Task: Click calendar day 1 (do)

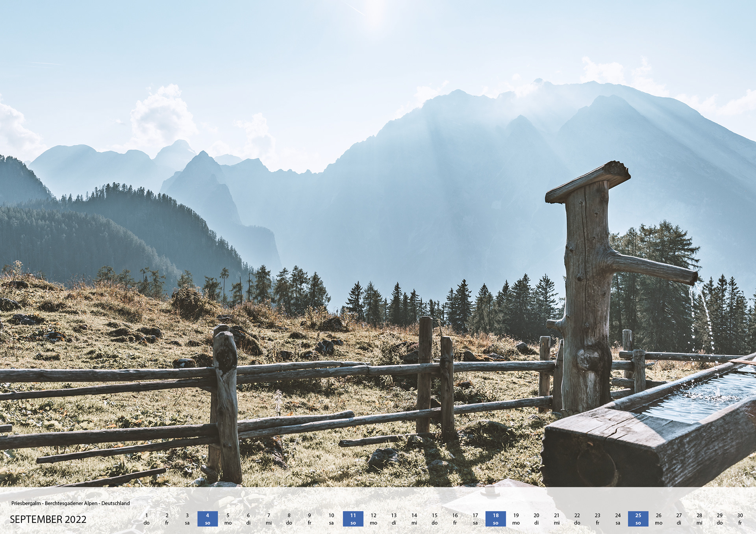Action: tap(146, 519)
